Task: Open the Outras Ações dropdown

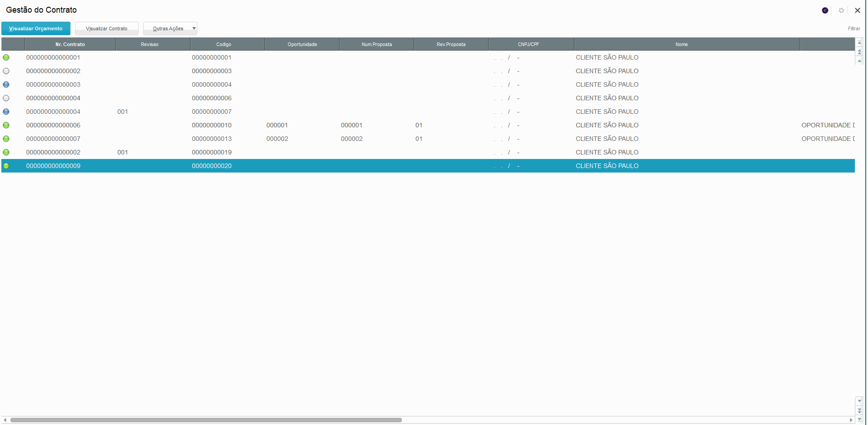Action: [170, 28]
